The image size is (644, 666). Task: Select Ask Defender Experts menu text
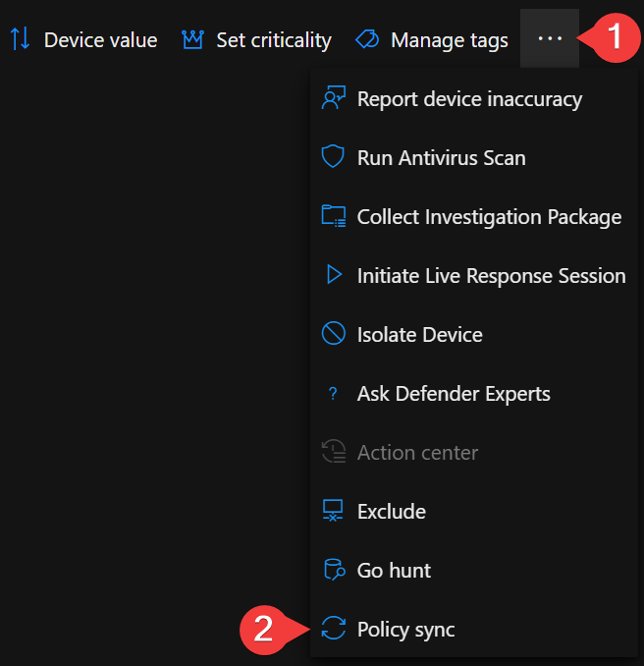click(454, 394)
